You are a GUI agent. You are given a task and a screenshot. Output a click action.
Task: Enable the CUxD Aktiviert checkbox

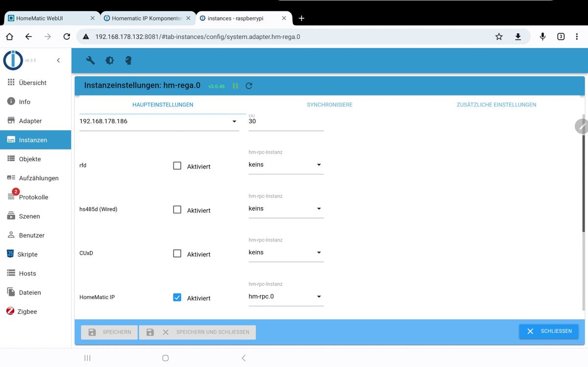pyautogui.click(x=177, y=254)
